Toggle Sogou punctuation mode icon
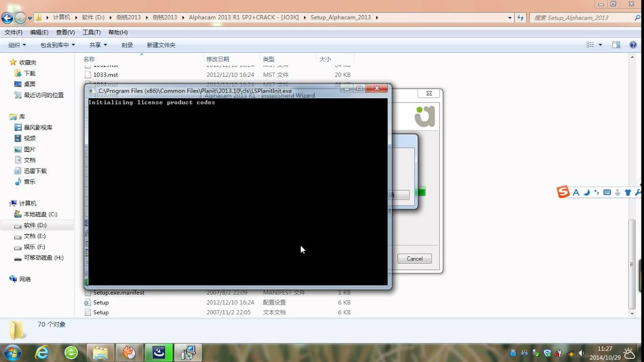The image size is (644, 362). [x=597, y=192]
